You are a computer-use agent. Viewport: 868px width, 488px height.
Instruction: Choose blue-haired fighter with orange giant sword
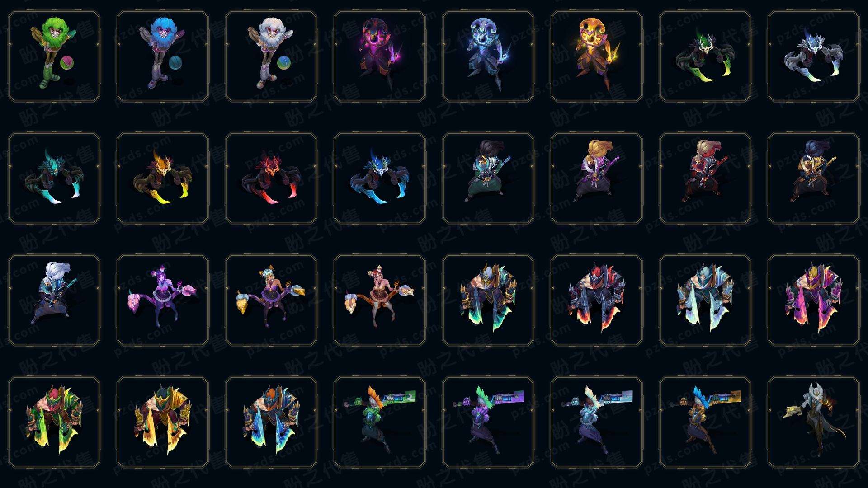[x=705, y=422]
